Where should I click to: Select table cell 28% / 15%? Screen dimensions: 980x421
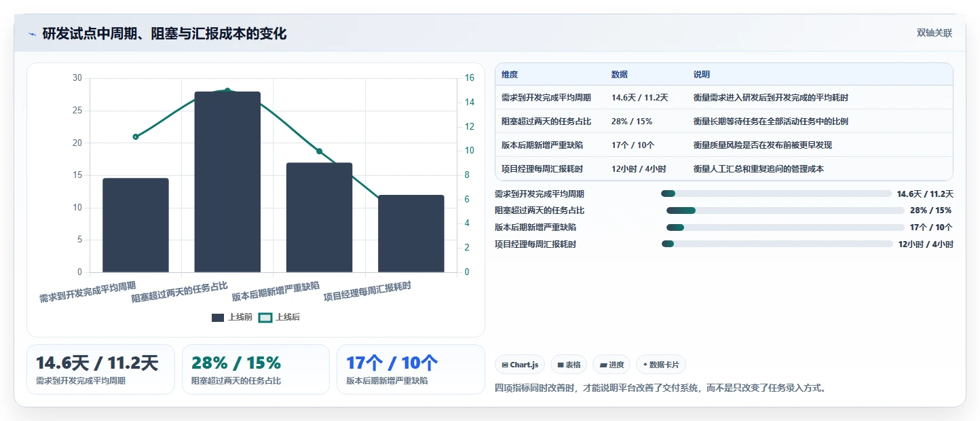632,122
